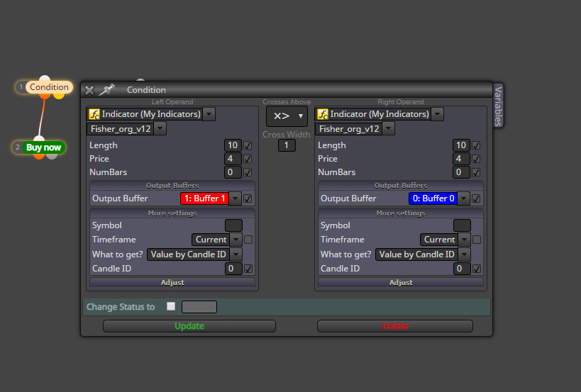The image size is (581, 392).
Task: Click the right operand indicator function icon
Action: click(323, 114)
